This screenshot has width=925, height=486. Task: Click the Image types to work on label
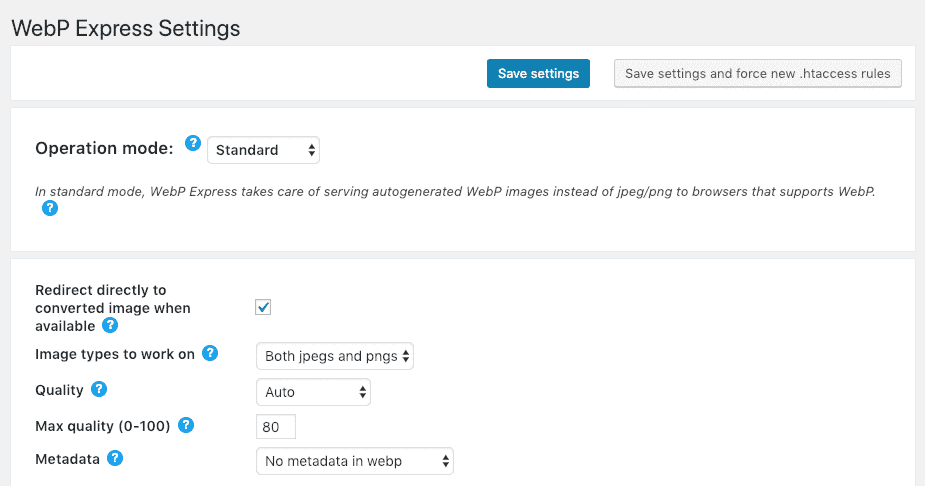[x=115, y=354]
